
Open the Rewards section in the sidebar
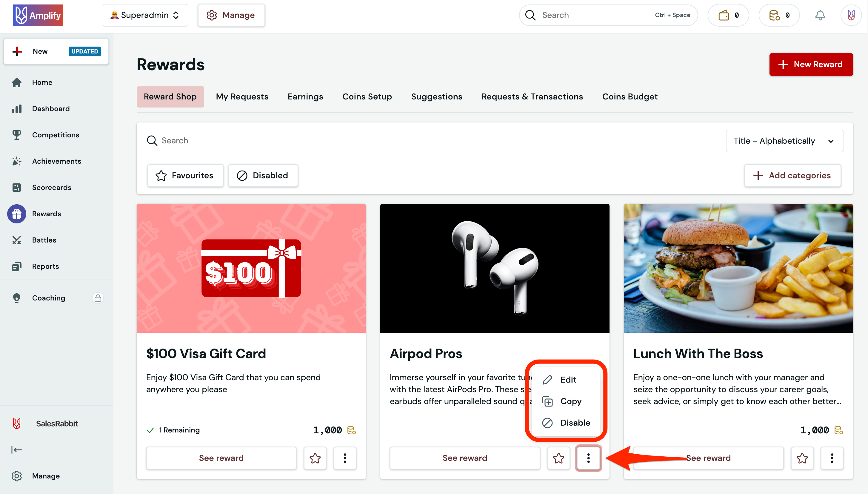[x=47, y=214]
